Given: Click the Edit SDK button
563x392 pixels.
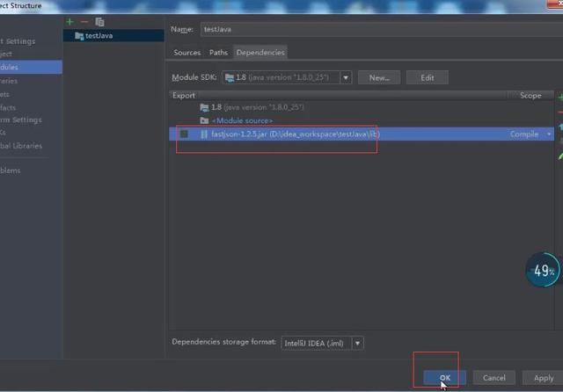Looking at the screenshot, I should (x=428, y=77).
